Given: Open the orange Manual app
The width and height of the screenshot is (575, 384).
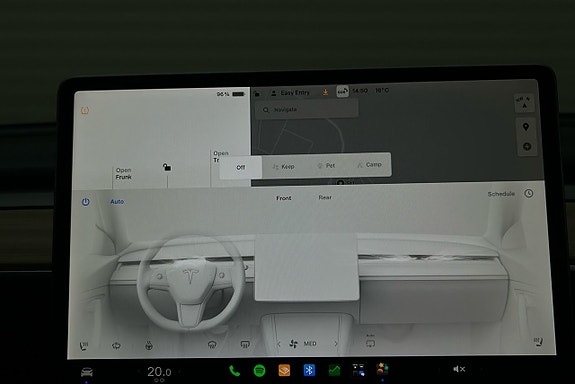Looking at the screenshot, I should (x=284, y=370).
